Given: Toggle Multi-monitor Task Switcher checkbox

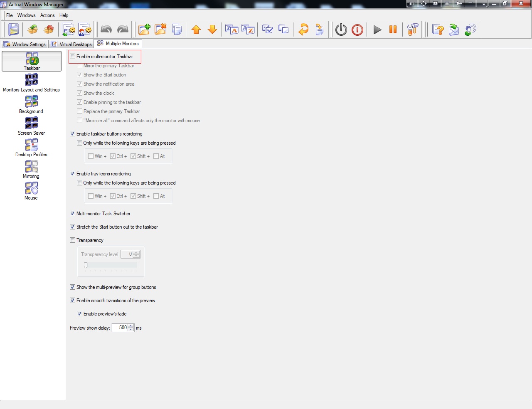Looking at the screenshot, I should tap(73, 214).
